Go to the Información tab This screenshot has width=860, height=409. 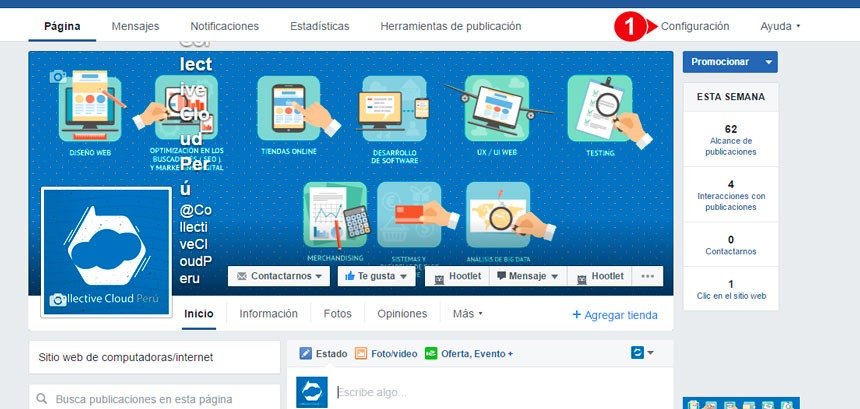click(268, 314)
